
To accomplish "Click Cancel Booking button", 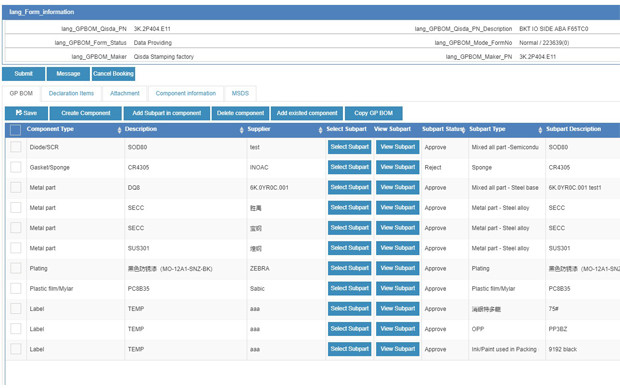I will pyautogui.click(x=113, y=74).
